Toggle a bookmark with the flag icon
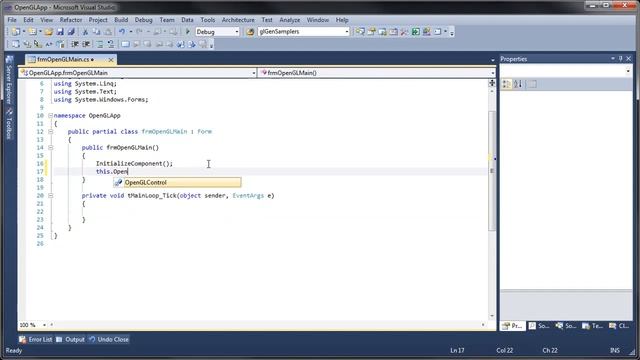The height and width of the screenshot is (360, 640). tap(125, 44)
